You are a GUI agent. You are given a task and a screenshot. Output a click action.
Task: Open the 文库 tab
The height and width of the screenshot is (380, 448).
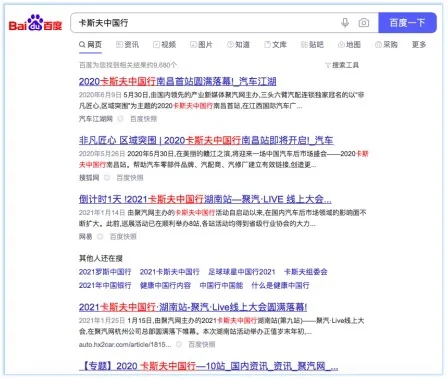[275, 45]
